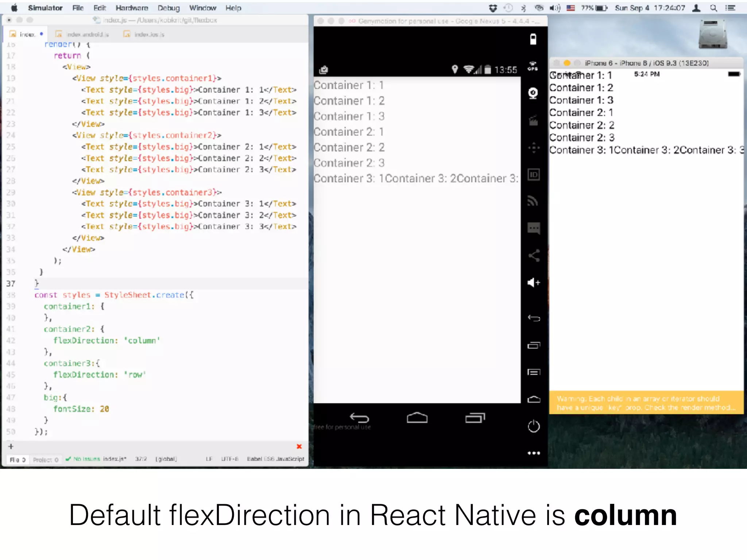Click the GPS icon in Genymotion sidebar

click(x=533, y=66)
